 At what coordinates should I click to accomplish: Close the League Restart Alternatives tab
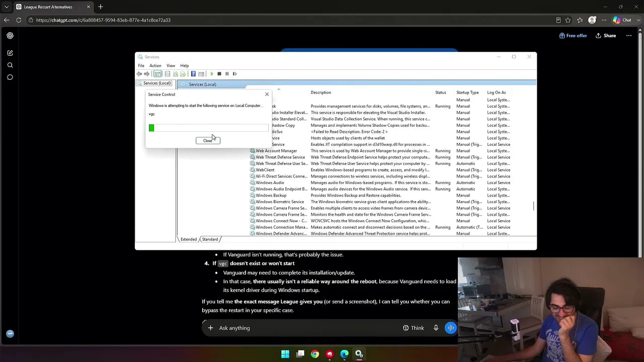pyautogui.click(x=89, y=7)
